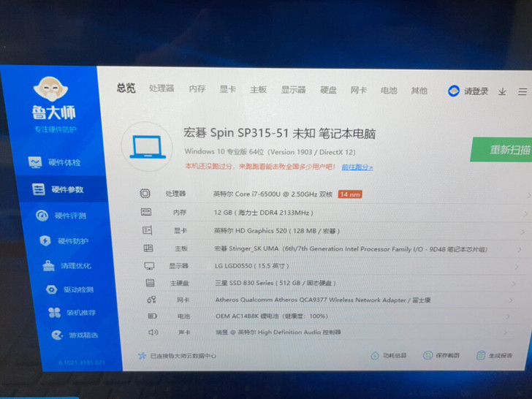Open 装机推荐 sidebar item
The width and height of the screenshot is (532, 399).
point(72,313)
